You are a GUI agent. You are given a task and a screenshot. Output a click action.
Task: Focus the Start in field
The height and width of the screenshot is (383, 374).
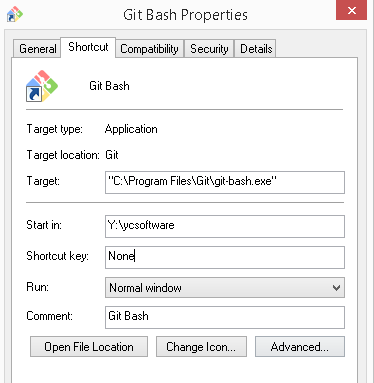(225, 226)
